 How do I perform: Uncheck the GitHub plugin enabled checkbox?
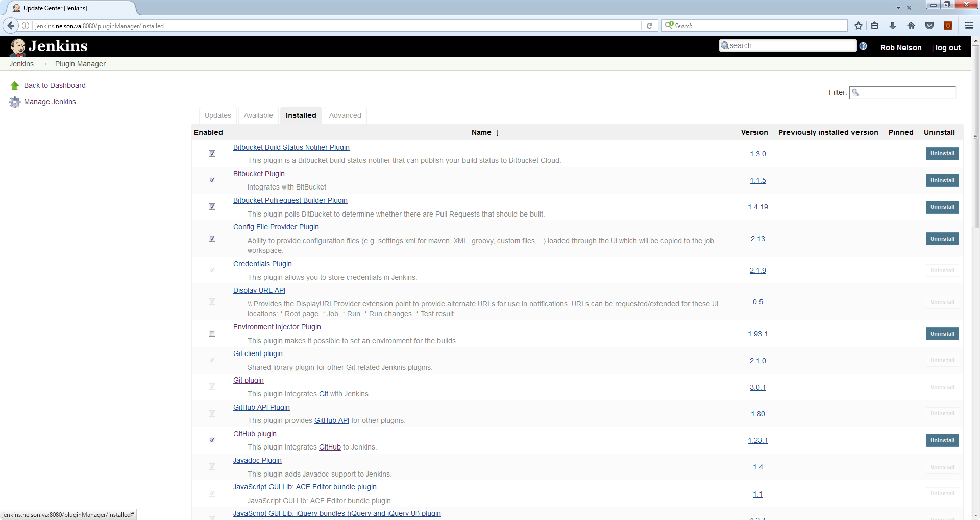click(x=212, y=440)
